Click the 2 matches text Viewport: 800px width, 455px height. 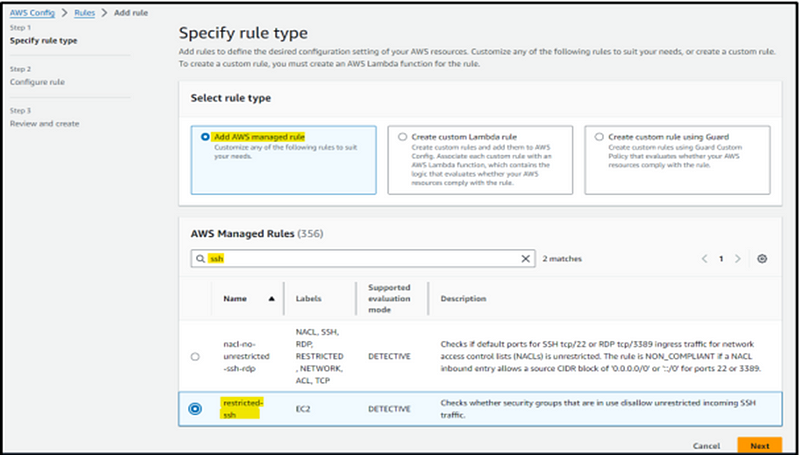pos(562,259)
